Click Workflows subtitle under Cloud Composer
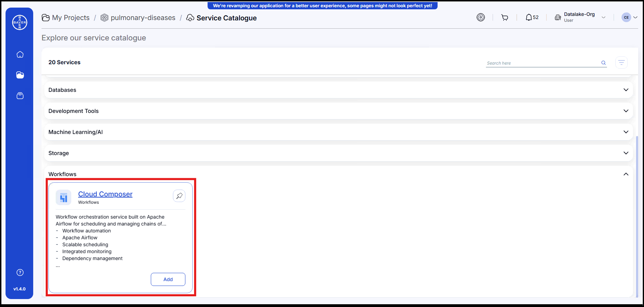644x307 pixels. pyautogui.click(x=89, y=202)
